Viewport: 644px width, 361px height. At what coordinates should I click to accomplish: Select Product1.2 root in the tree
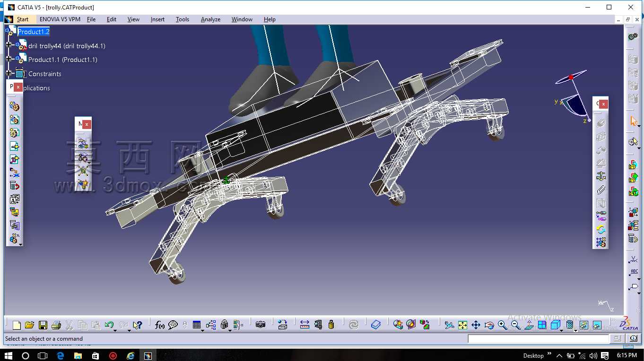34,32
